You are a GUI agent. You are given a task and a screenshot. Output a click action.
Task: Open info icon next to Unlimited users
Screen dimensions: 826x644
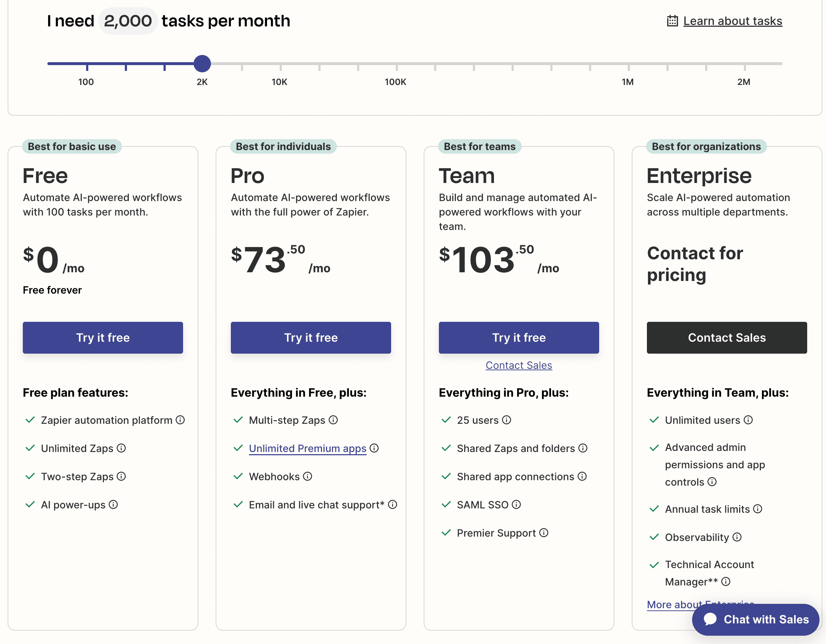748,420
